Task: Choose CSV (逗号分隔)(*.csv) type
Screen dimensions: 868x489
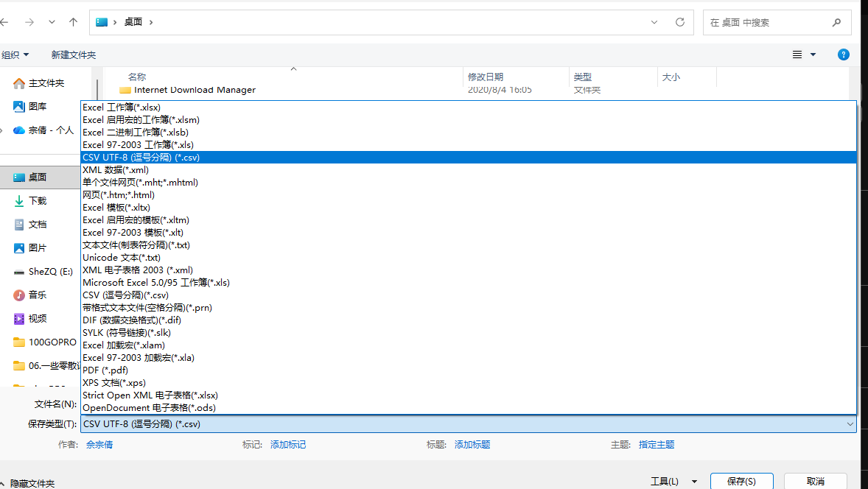Action: (469, 295)
